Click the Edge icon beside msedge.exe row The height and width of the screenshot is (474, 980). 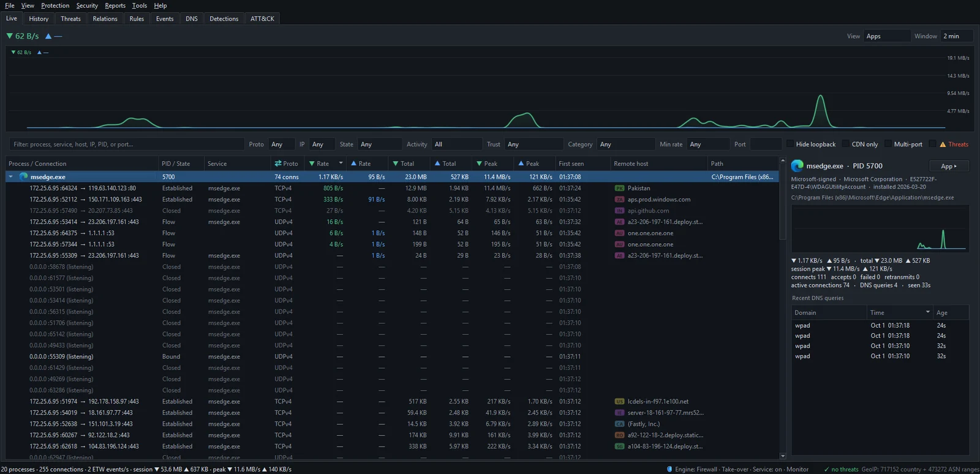(24, 176)
